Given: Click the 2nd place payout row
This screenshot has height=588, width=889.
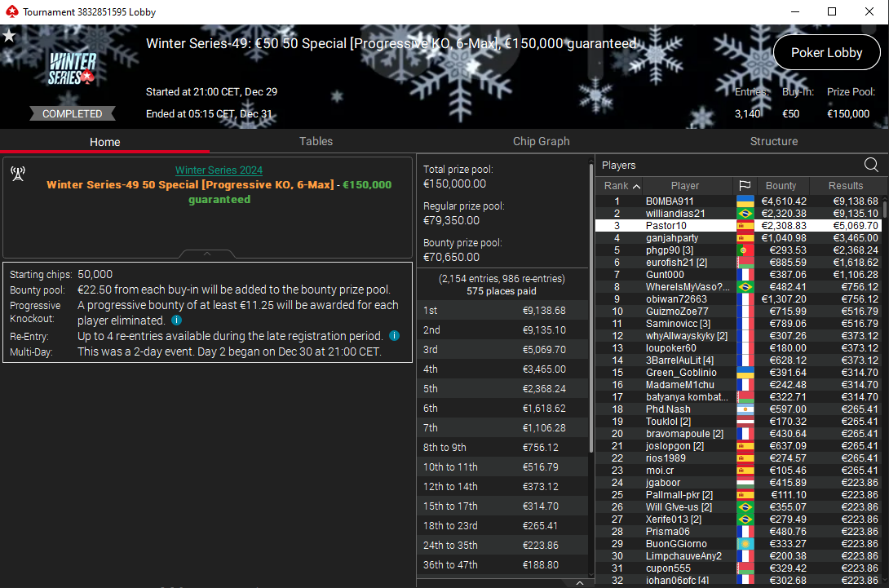Looking at the screenshot, I should coord(502,330).
